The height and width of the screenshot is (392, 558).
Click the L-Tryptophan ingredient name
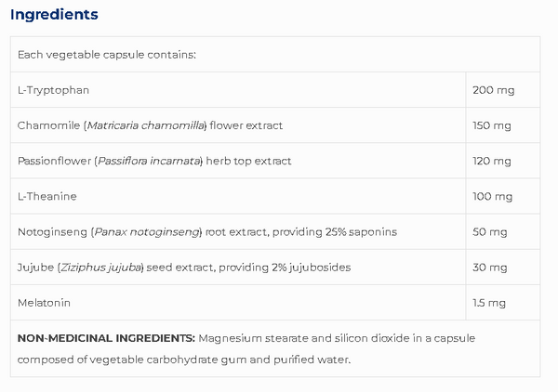coord(53,90)
